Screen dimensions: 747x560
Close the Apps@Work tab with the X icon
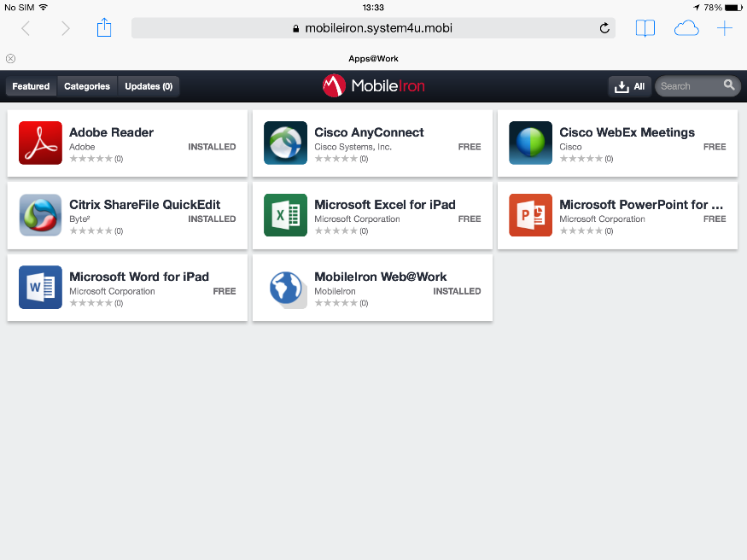10,59
